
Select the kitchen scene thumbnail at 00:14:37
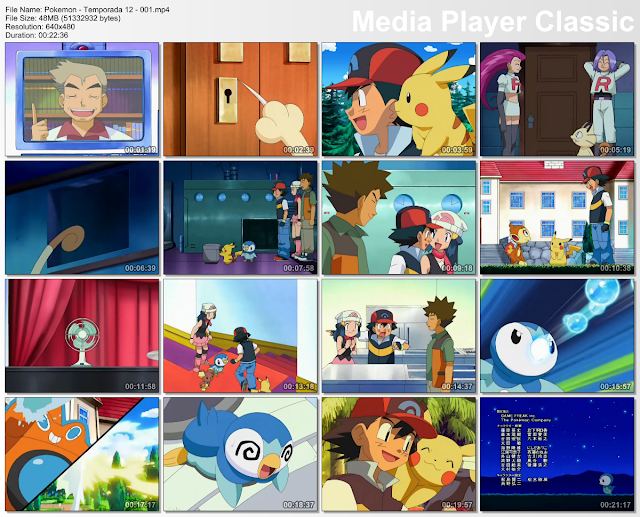pyautogui.click(x=399, y=335)
